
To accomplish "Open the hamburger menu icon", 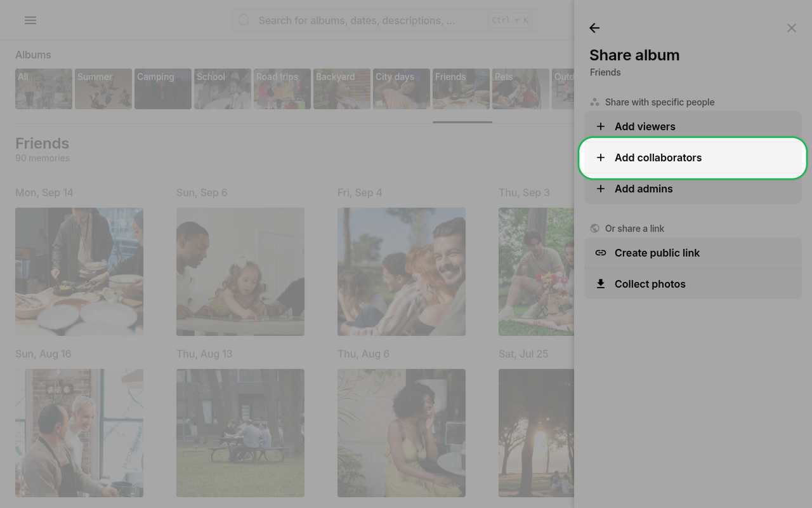I will 30,20.
